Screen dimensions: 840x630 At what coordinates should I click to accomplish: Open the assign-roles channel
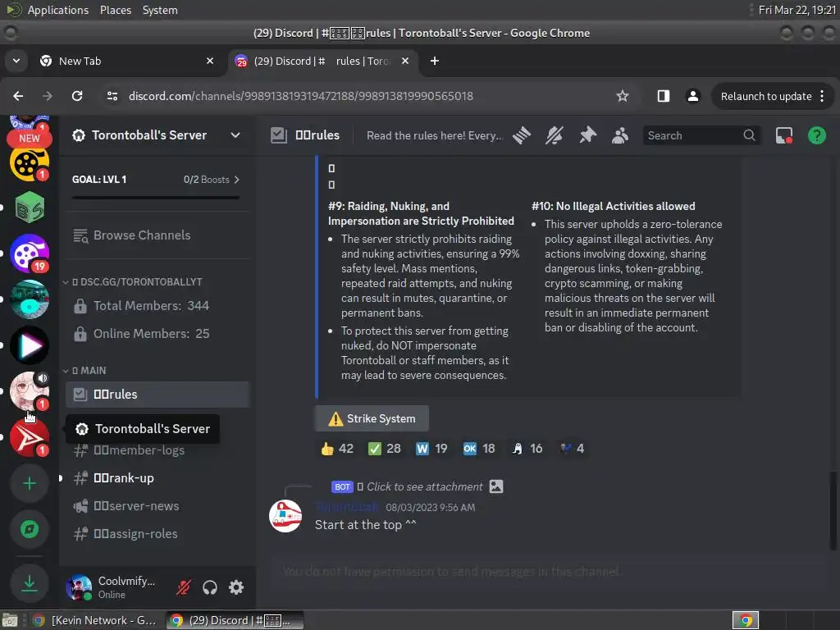(x=157, y=534)
